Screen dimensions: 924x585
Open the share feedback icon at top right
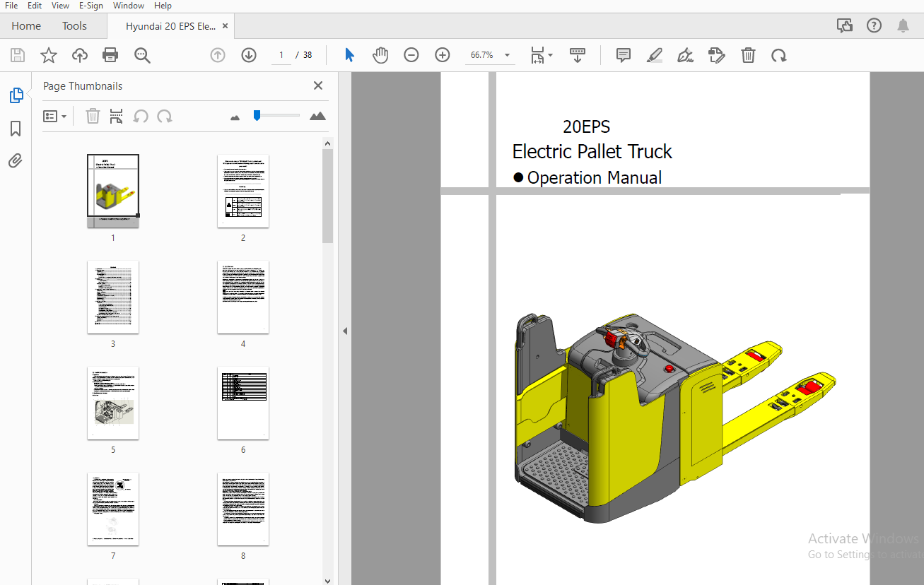point(844,26)
